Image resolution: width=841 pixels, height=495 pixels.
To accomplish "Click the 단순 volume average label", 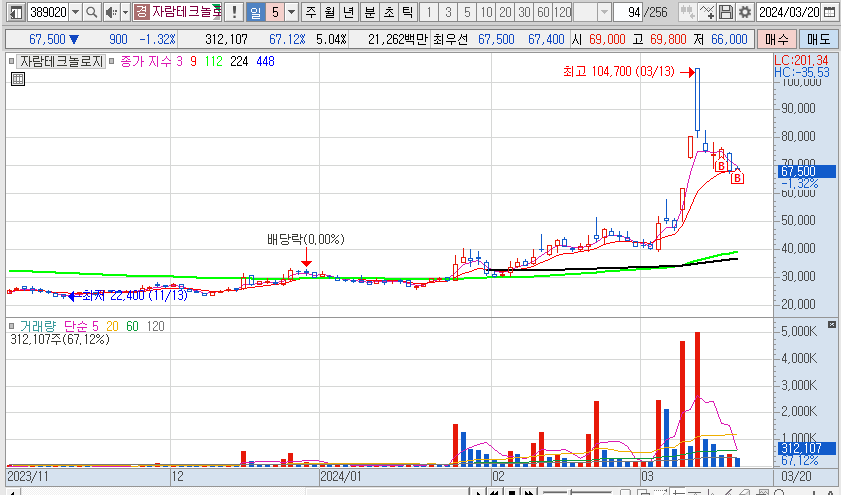I will 76,326.
